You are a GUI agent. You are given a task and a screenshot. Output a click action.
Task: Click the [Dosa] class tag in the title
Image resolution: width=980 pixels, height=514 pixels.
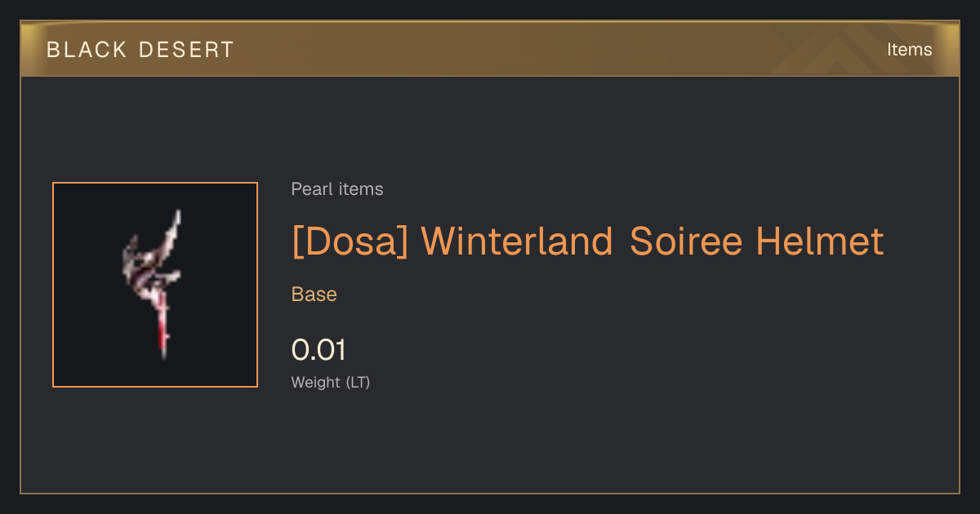pyautogui.click(x=350, y=241)
